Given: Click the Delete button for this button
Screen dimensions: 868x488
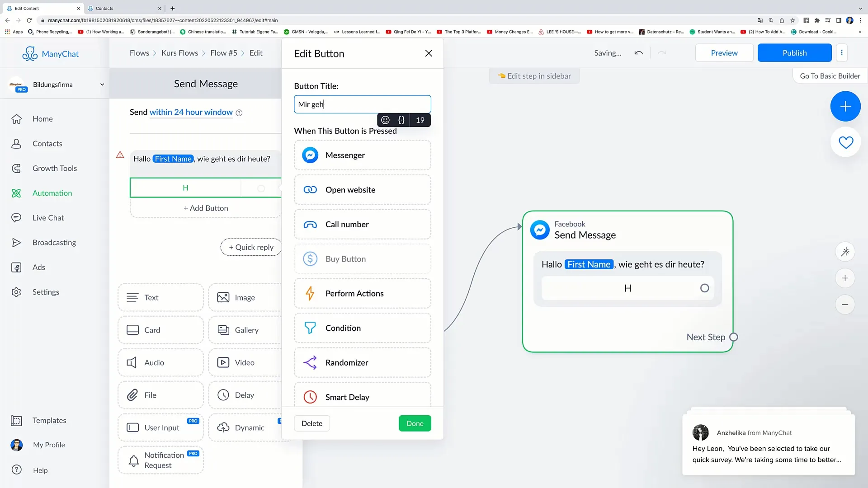Looking at the screenshot, I should point(313,423).
